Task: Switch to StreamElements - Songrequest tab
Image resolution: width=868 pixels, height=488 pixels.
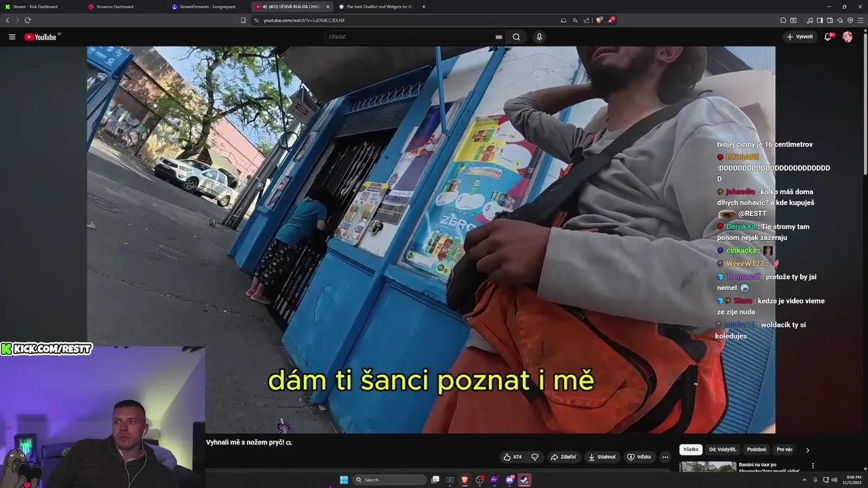Action: coord(209,6)
